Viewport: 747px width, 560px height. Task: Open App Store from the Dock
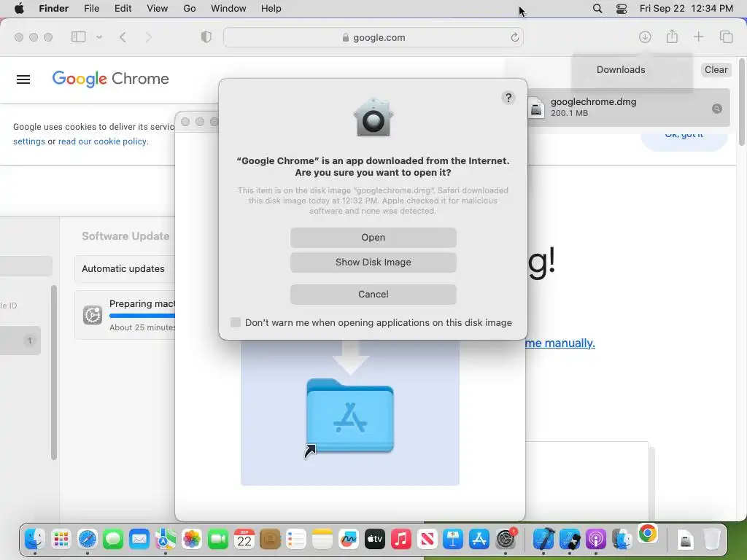coord(479,539)
